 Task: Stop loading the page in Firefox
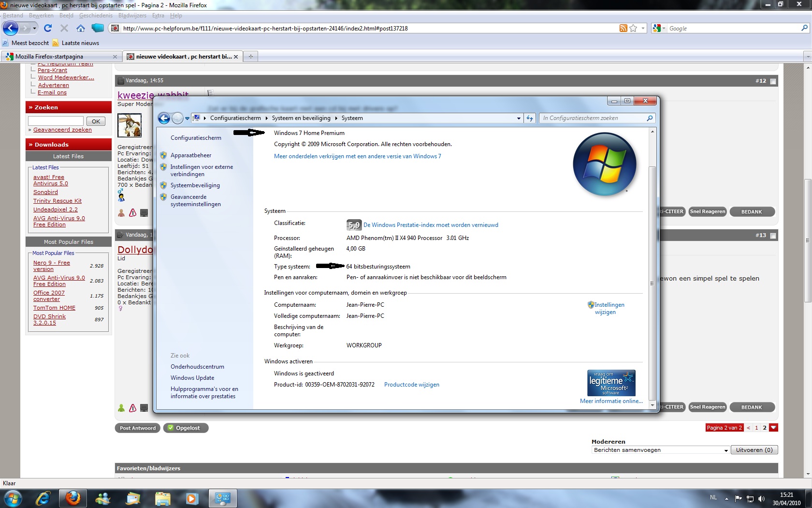(64, 28)
